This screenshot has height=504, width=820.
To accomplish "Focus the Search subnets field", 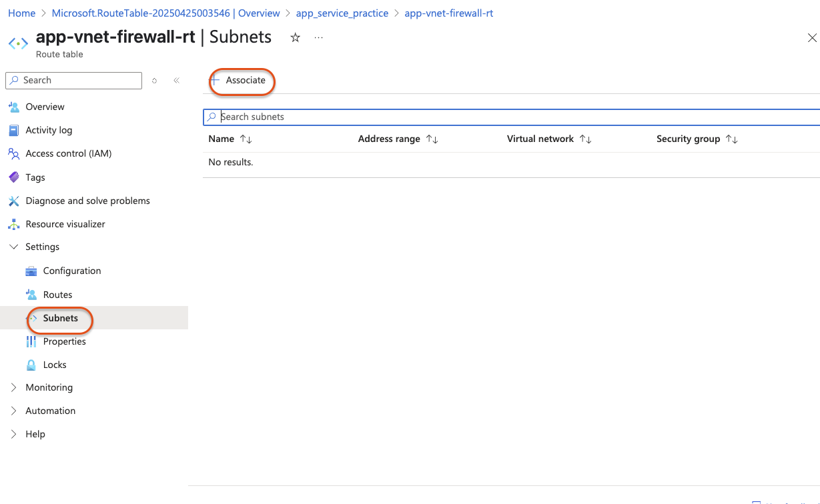I will point(512,117).
